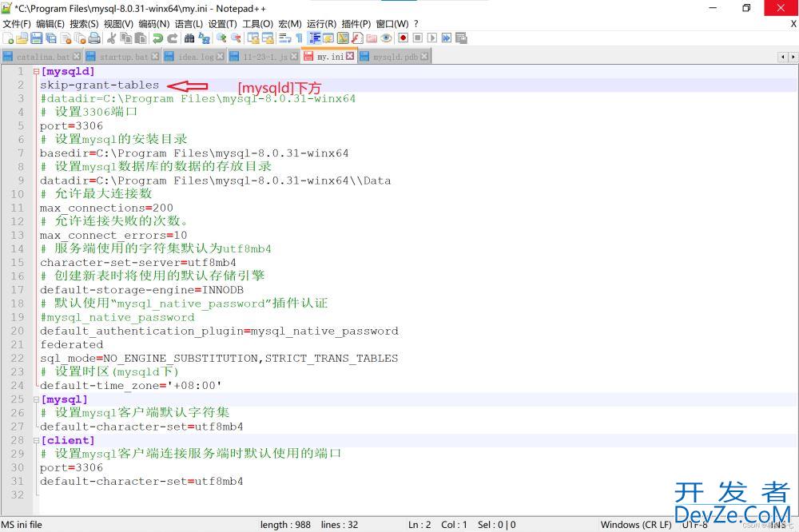Screen dimensions: 799x532
Task: Click the Run Macro Multiple Times icon
Action: 447,38
